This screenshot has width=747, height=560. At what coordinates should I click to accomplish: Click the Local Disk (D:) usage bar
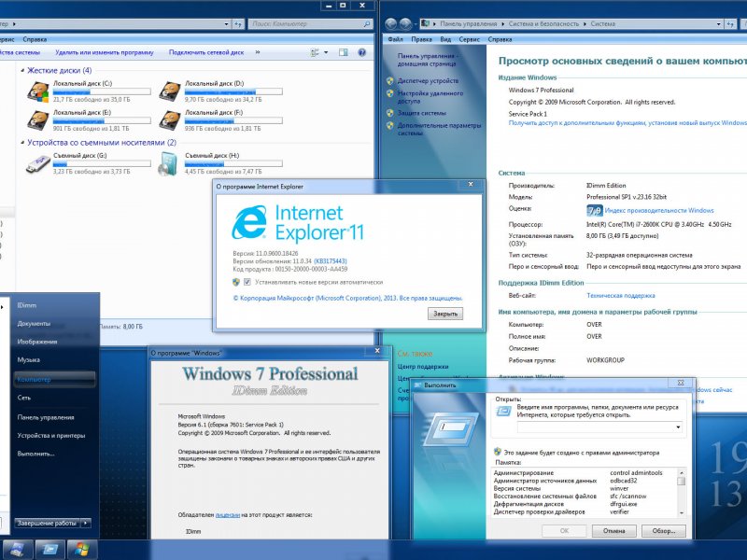[233, 91]
